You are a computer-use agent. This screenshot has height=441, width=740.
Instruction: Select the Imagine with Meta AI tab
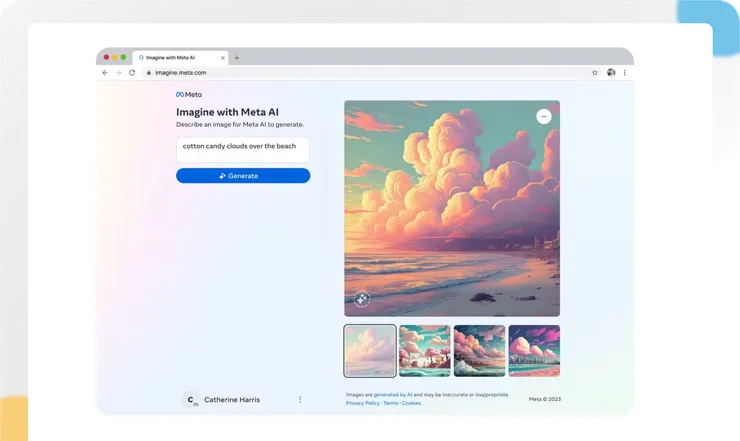(x=180, y=58)
